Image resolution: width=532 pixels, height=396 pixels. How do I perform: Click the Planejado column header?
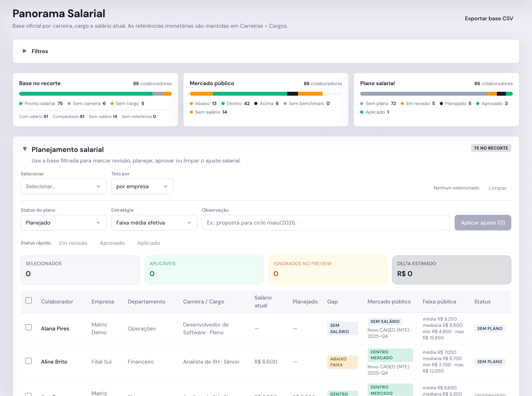305,301
